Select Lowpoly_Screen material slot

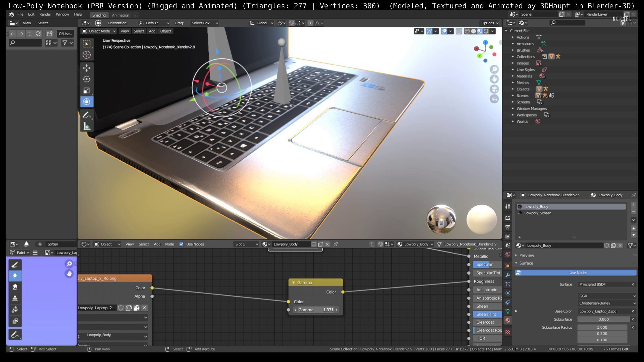pyautogui.click(x=538, y=213)
